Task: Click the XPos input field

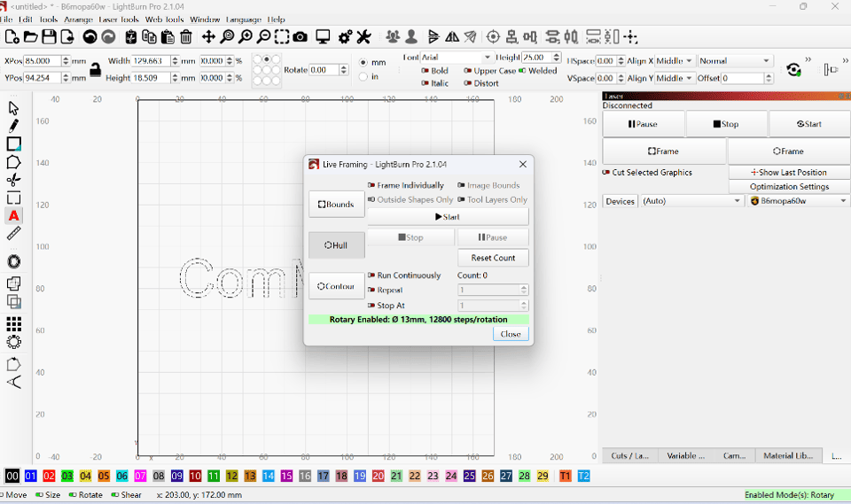Action: [x=43, y=61]
